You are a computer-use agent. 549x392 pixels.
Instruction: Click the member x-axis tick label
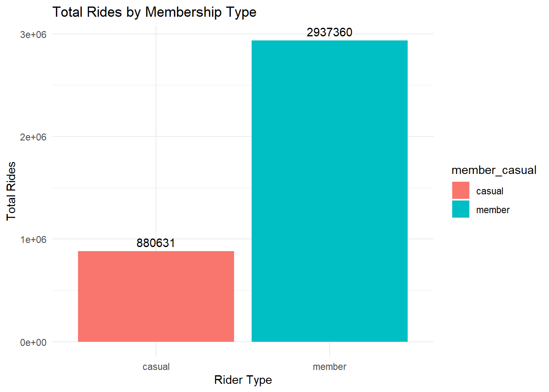coord(330,367)
